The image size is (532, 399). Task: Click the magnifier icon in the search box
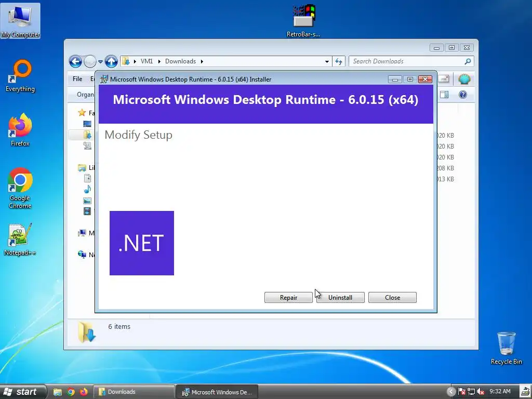click(x=468, y=61)
